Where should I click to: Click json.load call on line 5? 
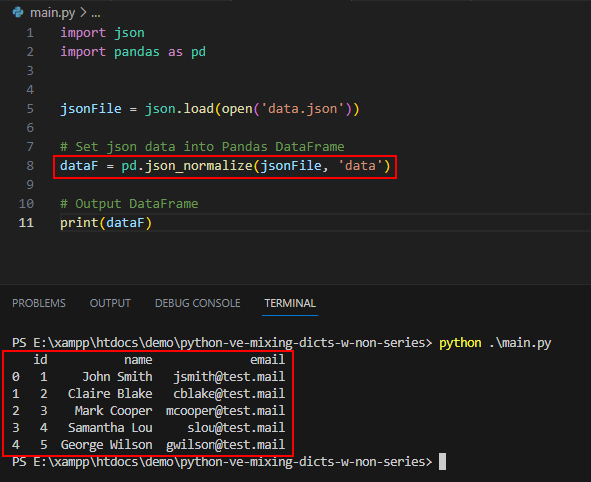(x=179, y=109)
